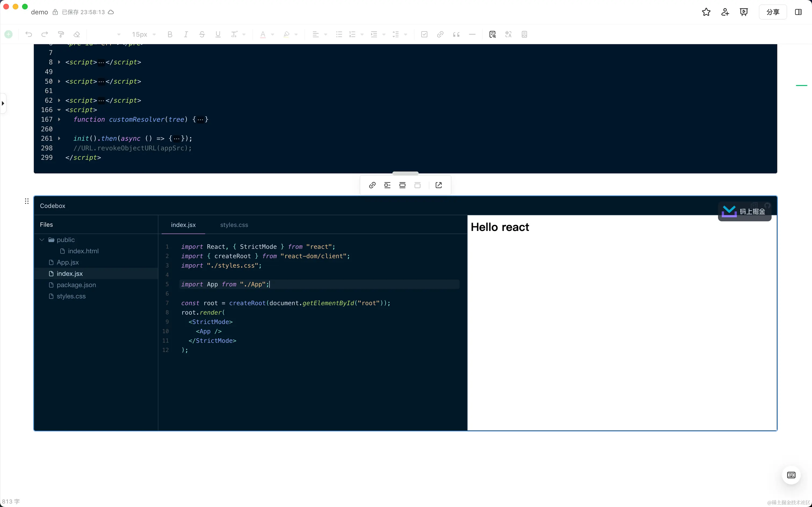
Task: Click the keyboard shortcuts floating button
Action: [x=791, y=475]
